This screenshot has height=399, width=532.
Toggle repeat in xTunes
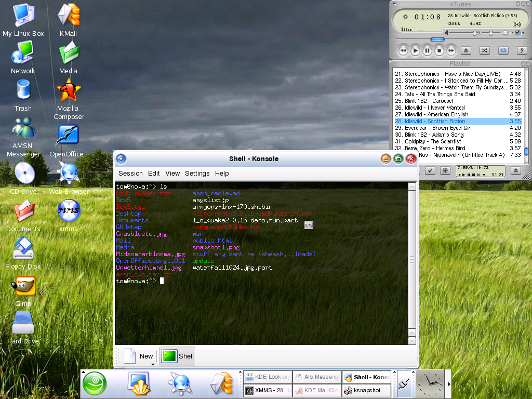(x=503, y=50)
